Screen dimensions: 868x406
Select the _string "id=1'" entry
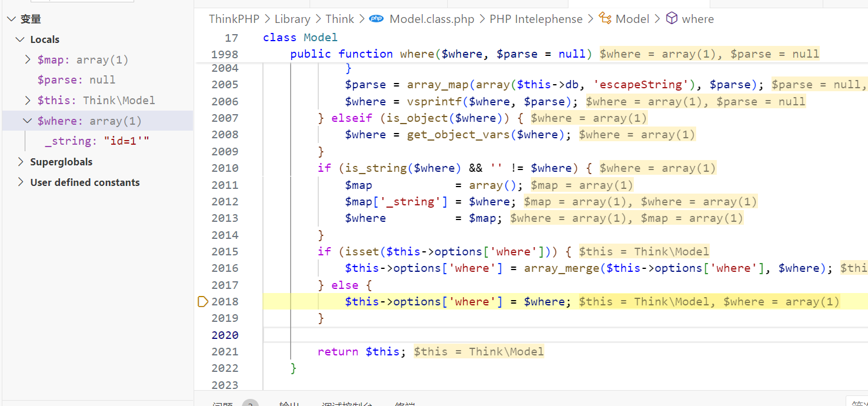(97, 141)
